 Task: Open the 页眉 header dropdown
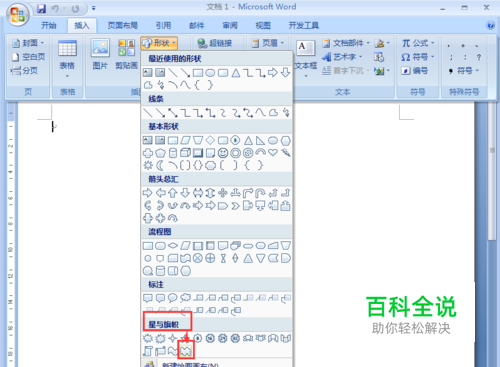coord(268,43)
